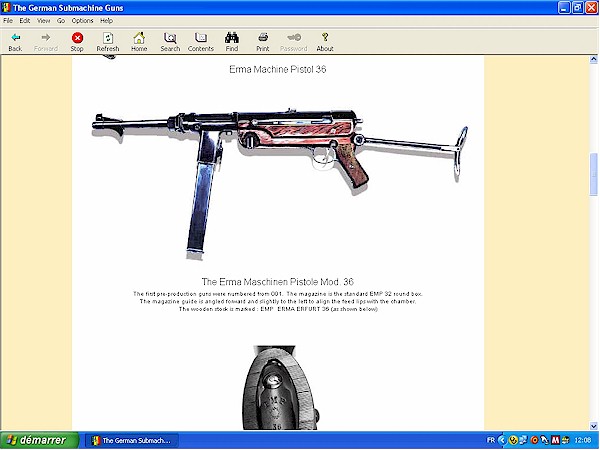Open the Contents panel icon

[x=201, y=42]
